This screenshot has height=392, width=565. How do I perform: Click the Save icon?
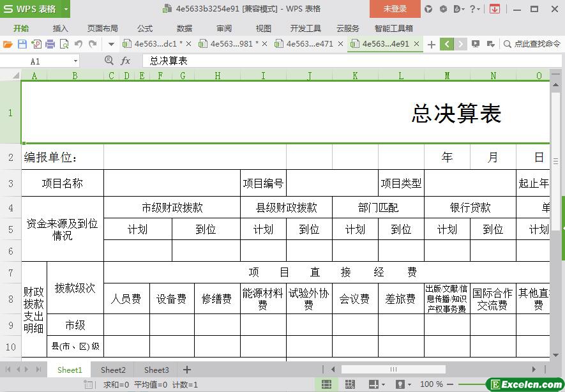22,44
